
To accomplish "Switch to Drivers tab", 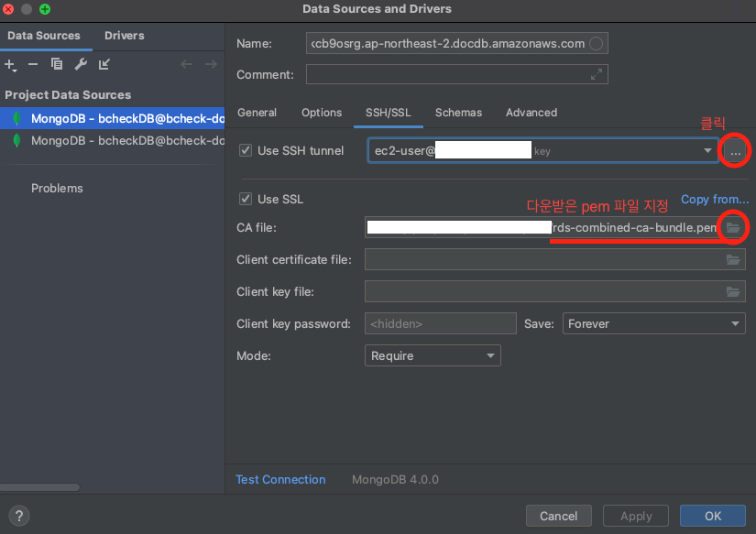I will (x=125, y=36).
